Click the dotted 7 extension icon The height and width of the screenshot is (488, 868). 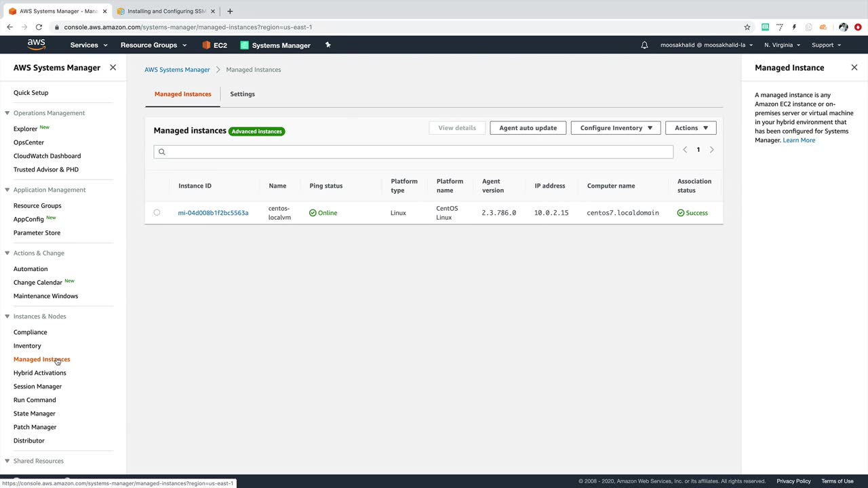point(780,27)
